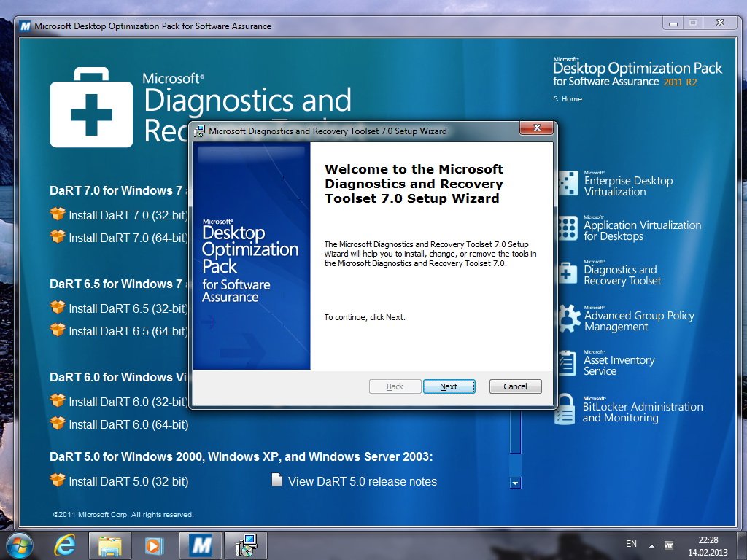747x560 pixels.
Task: Launch Internet Explorer from the taskbar
Action: (64, 545)
